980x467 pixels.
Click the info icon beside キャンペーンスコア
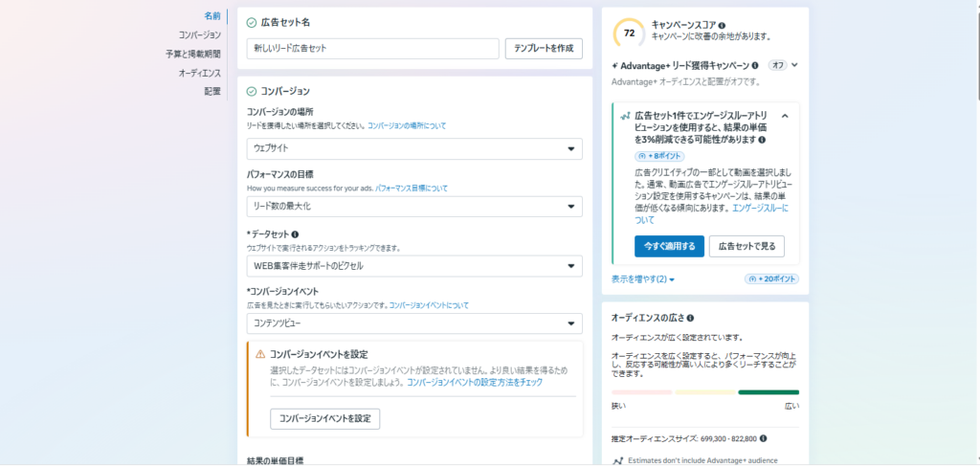tap(722, 25)
